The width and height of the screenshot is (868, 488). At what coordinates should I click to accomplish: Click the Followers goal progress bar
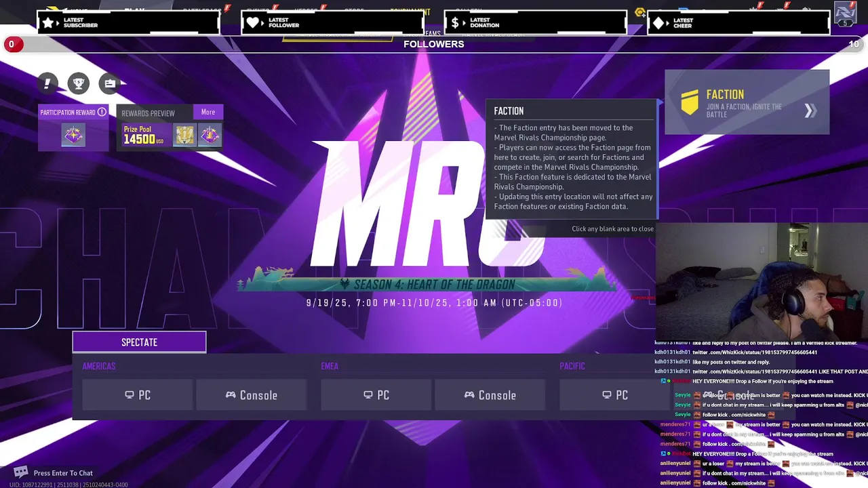coord(434,44)
